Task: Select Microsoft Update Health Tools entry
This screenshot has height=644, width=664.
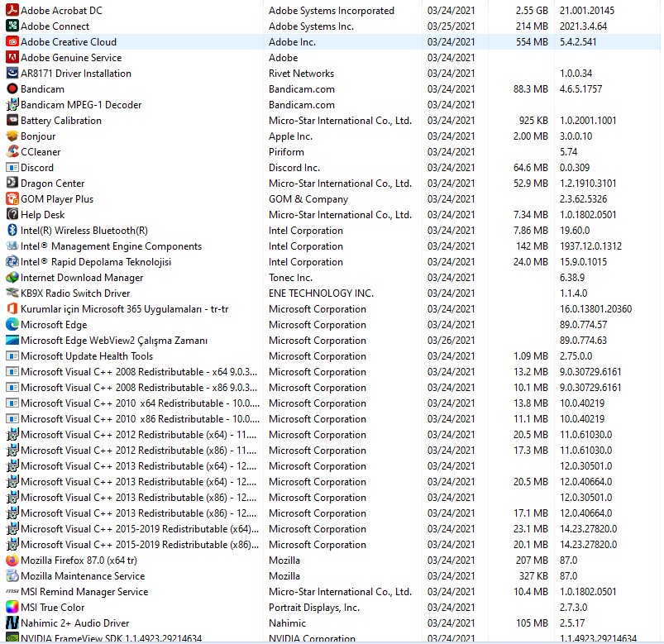Action: pos(87,356)
